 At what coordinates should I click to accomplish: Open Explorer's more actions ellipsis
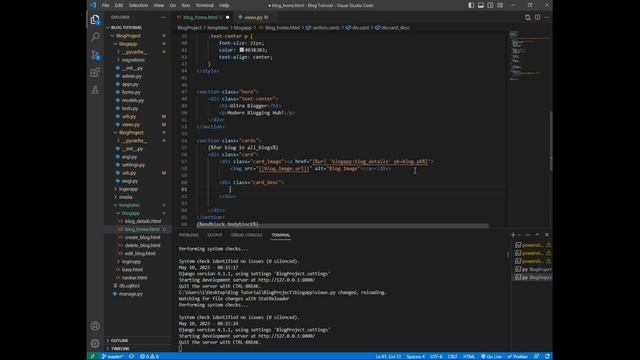[x=163, y=17]
